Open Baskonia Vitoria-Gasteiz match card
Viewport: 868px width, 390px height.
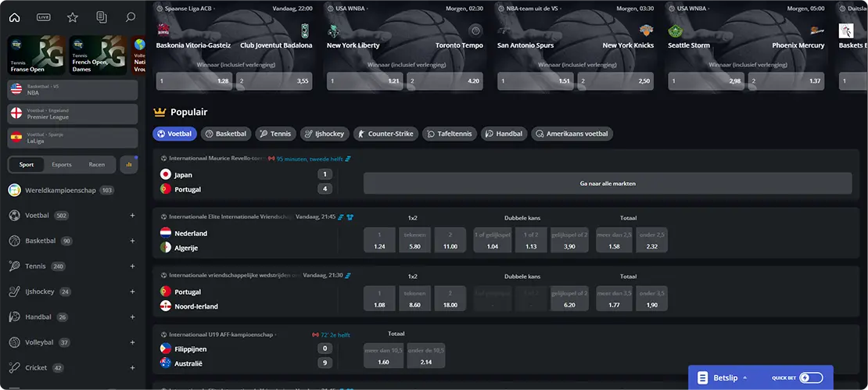pyautogui.click(x=234, y=47)
